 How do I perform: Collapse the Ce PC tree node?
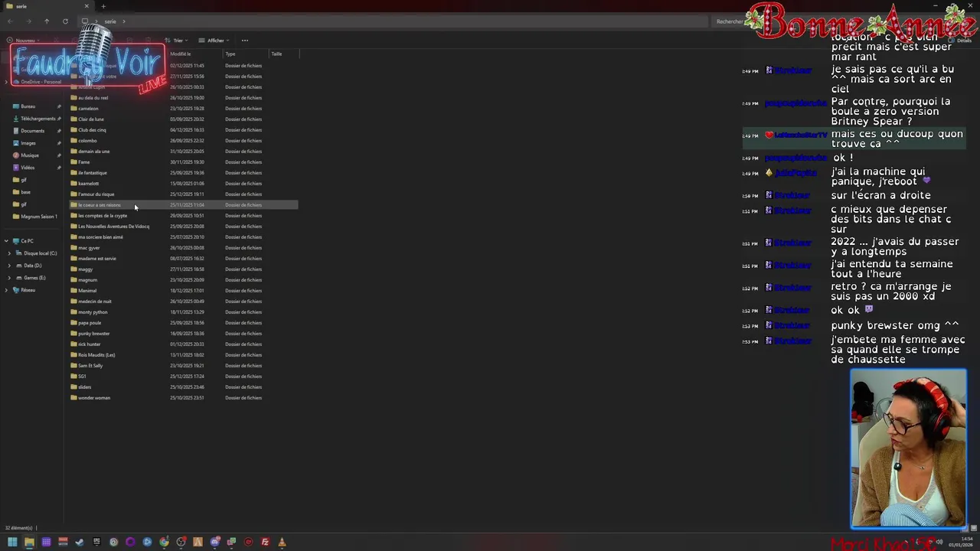(x=7, y=241)
